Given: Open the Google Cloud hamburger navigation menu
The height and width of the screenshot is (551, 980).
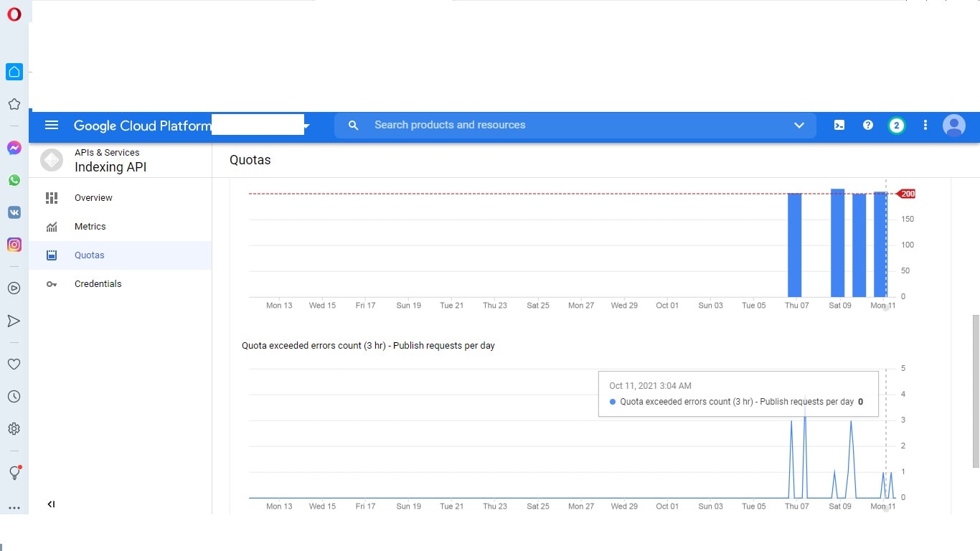Looking at the screenshot, I should click(52, 125).
